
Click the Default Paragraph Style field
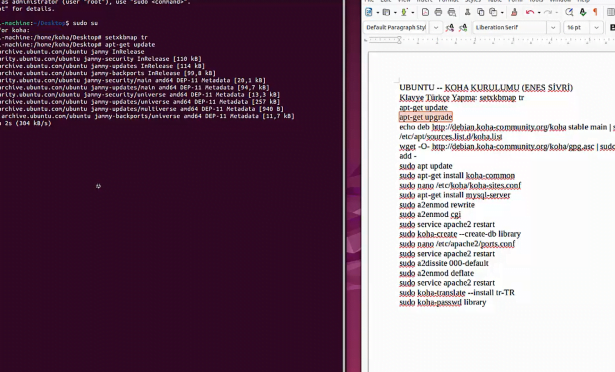[396, 27]
